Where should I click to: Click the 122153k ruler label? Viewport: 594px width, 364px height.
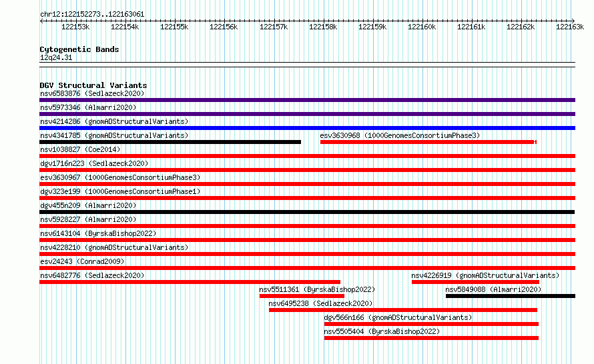pos(75,27)
